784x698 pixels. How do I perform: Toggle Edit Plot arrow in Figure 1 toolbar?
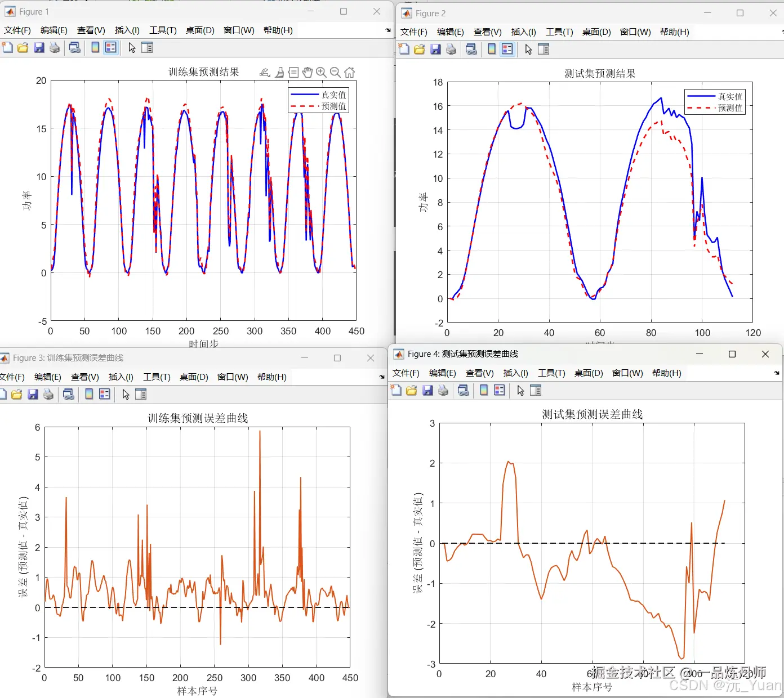tap(132, 48)
